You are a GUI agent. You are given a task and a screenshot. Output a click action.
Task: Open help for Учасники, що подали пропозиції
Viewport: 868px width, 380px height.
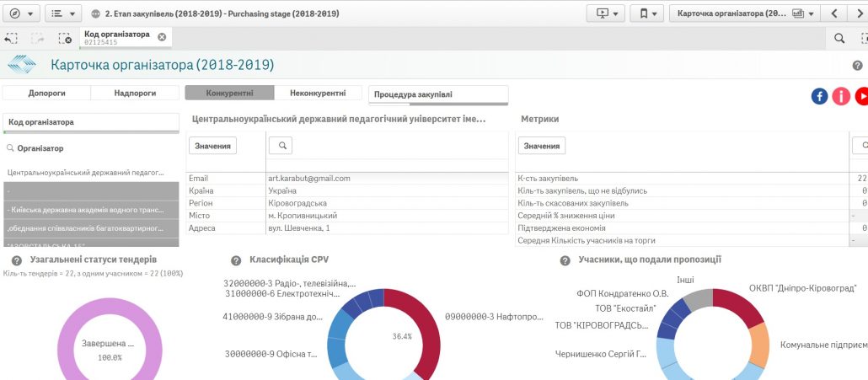[565, 260]
